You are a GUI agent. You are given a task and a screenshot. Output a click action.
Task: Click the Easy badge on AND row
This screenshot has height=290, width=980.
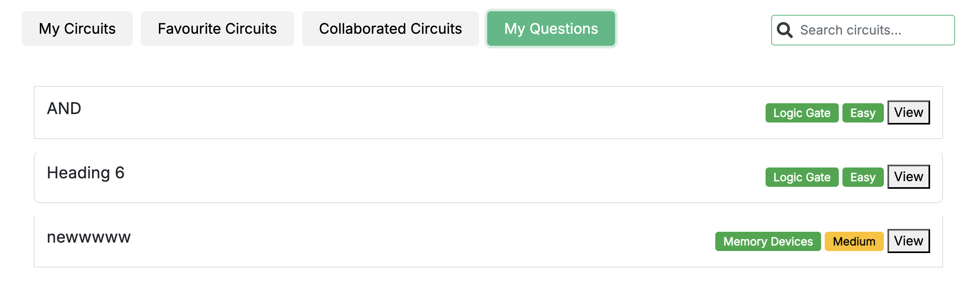[863, 113]
